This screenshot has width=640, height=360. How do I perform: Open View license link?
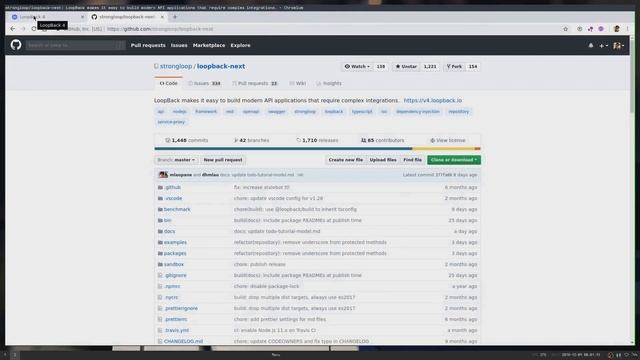tap(448, 140)
